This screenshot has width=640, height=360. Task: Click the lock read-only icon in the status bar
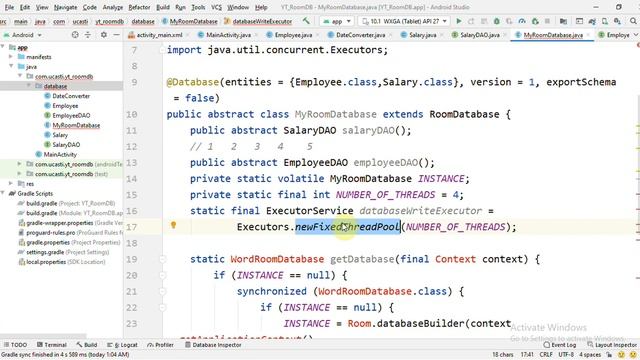[609, 355]
